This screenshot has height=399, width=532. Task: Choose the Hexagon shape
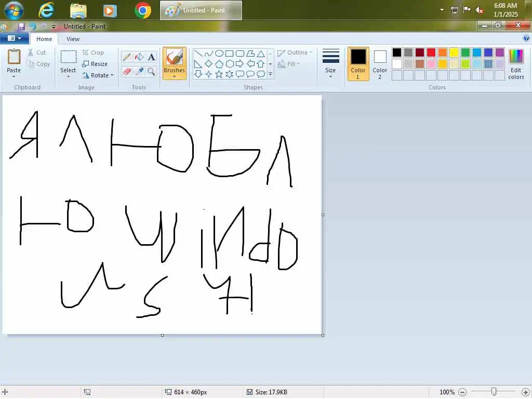[x=229, y=64]
